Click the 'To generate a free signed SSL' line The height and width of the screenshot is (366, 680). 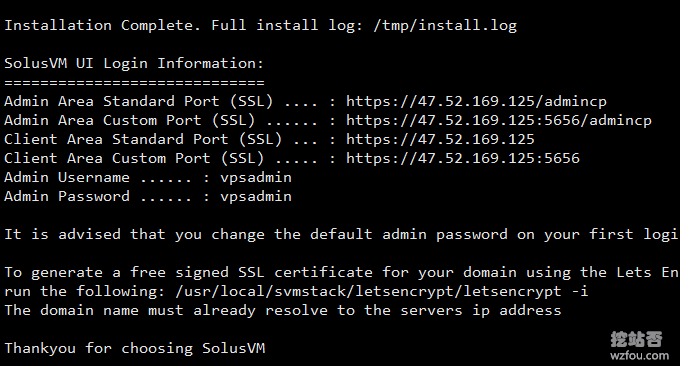pos(341,273)
